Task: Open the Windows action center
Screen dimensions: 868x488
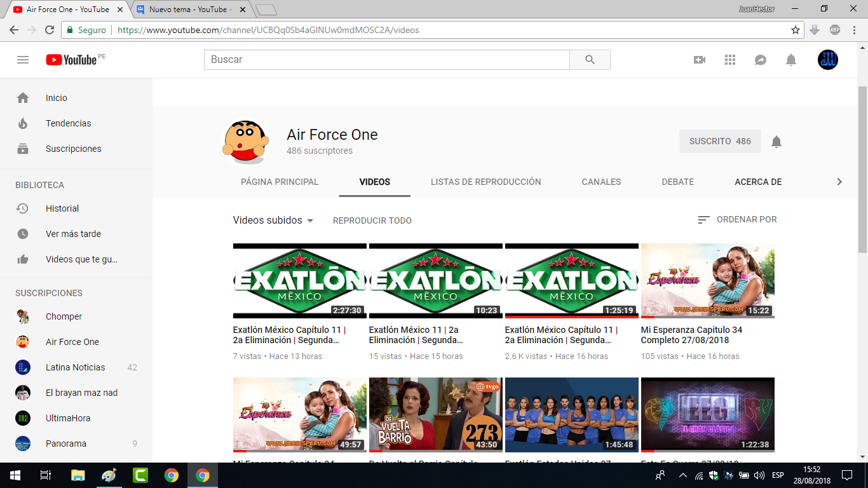Action: (846, 475)
